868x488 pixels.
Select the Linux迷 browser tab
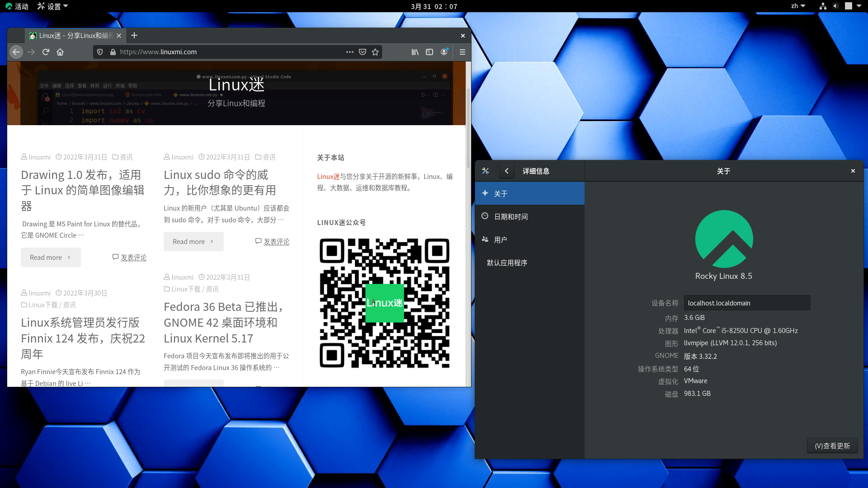click(75, 36)
